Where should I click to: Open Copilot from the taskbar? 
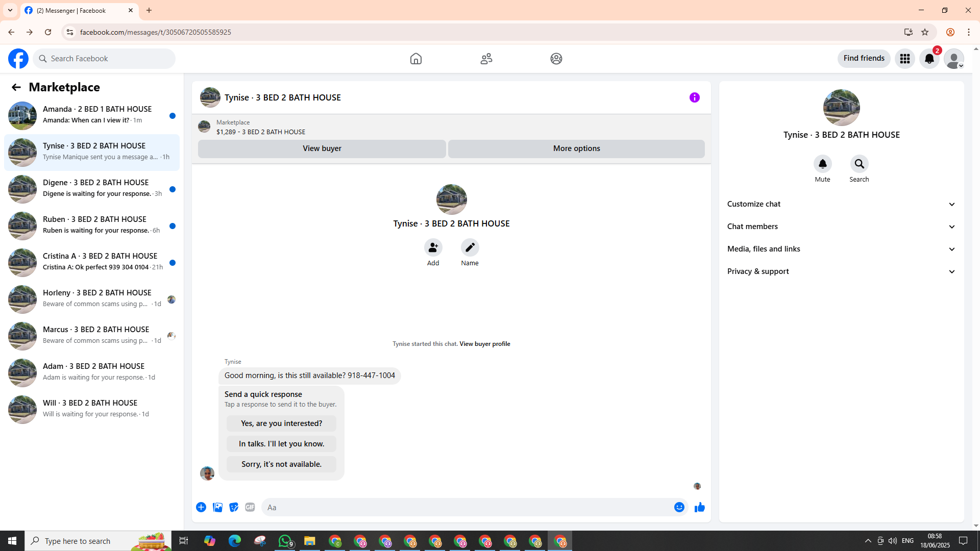tap(210, 541)
